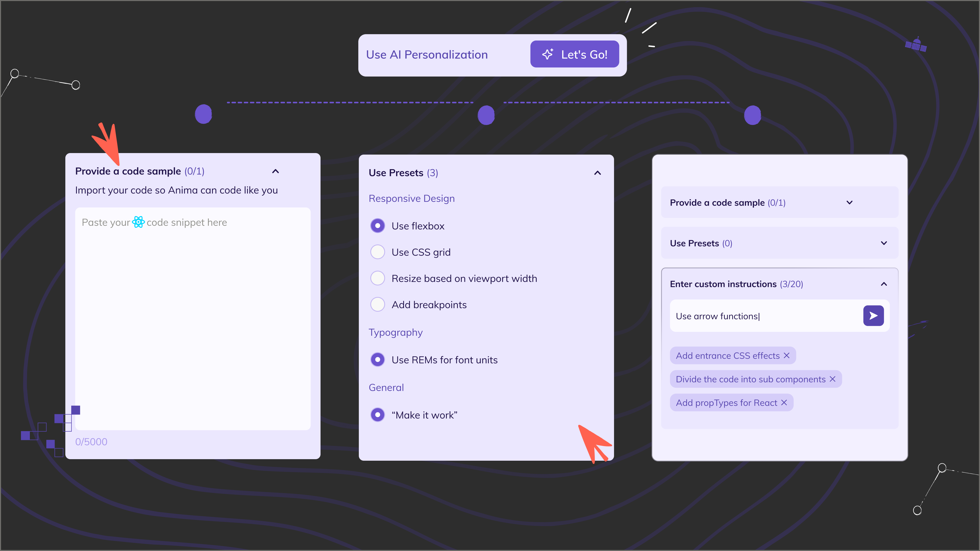Toggle the "Make it work" option

[x=378, y=415]
